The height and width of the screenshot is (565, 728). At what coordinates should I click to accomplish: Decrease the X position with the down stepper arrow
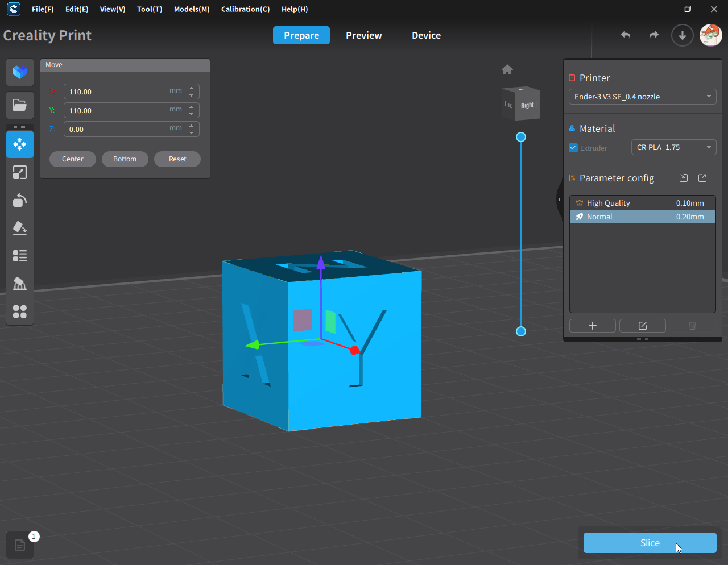pyautogui.click(x=192, y=95)
